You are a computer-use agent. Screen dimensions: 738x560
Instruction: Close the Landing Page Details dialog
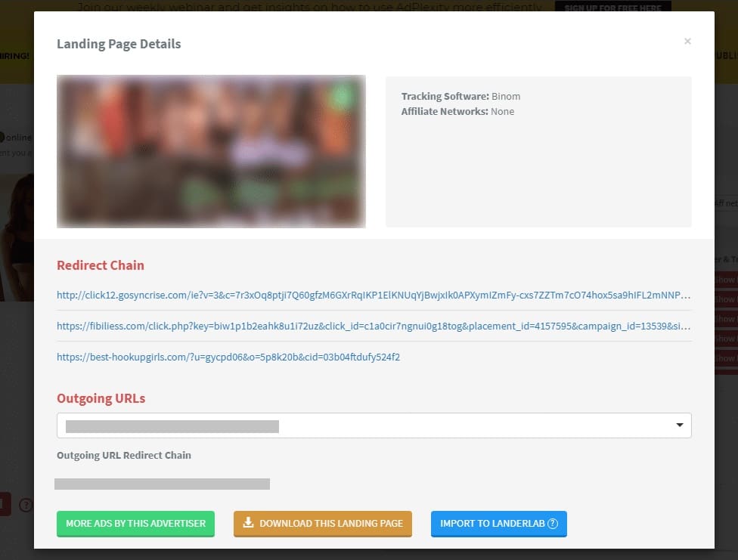click(687, 42)
